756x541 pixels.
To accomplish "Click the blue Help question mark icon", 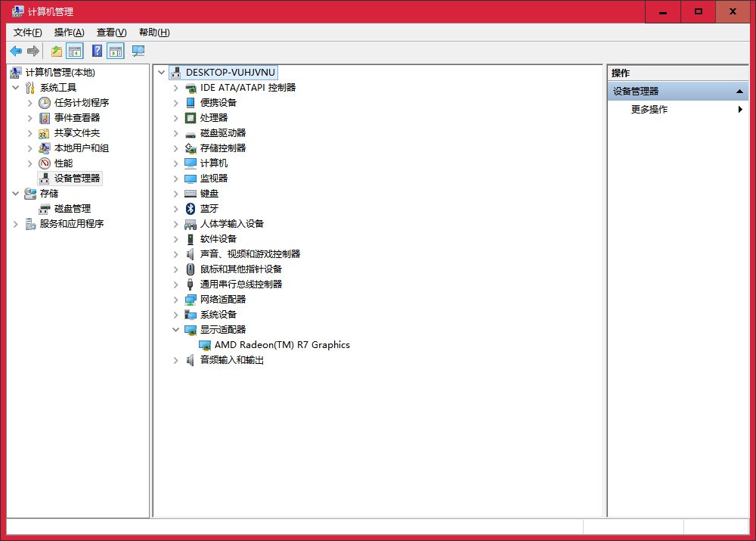I will [x=97, y=51].
